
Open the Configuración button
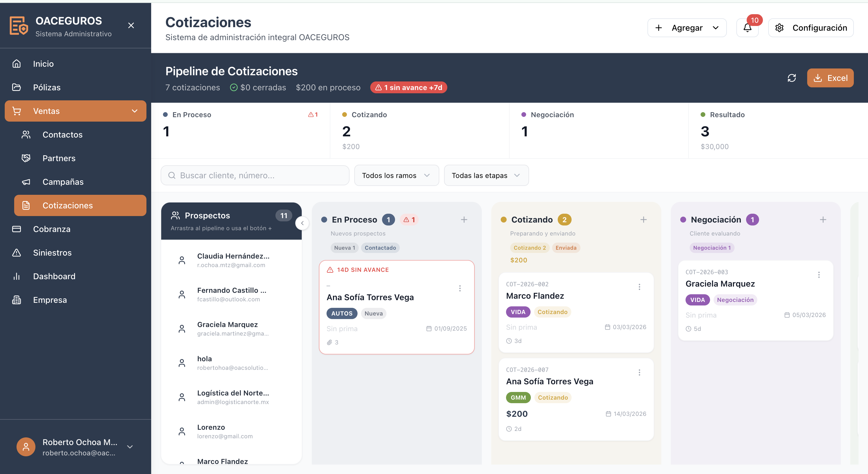810,28
